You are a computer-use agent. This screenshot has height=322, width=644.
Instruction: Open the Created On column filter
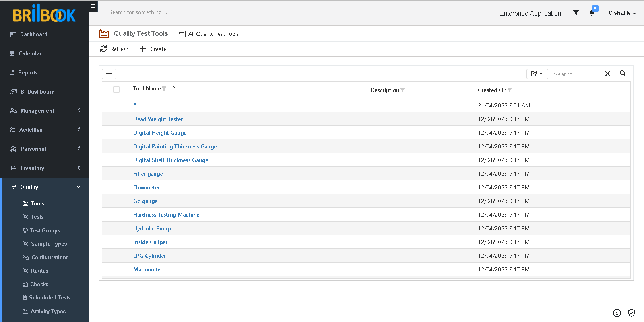click(x=510, y=90)
